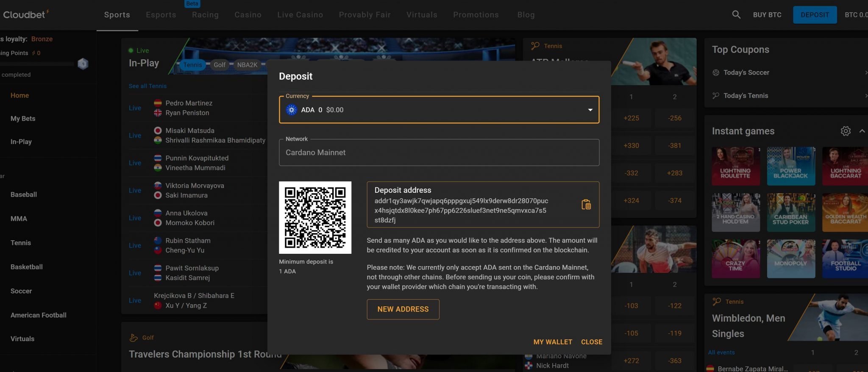The image size is (868, 372).
Task: Click the tennis icon above Wimbledon, Men Singles
Action: 717,302
